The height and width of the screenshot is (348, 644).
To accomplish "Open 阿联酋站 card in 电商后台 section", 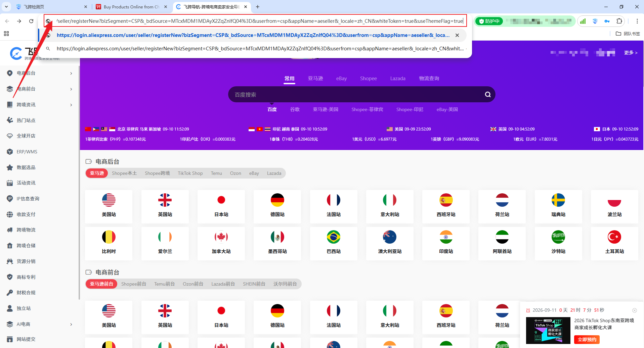I will pos(502,244).
